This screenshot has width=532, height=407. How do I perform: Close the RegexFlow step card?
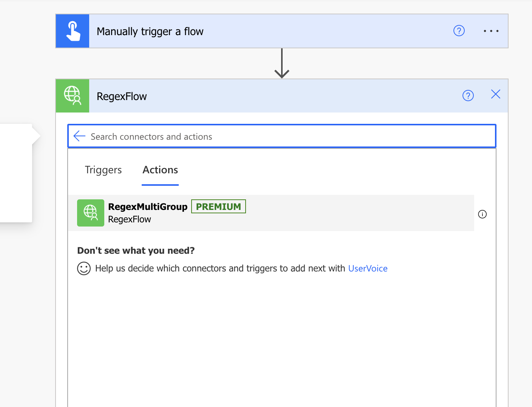point(495,94)
